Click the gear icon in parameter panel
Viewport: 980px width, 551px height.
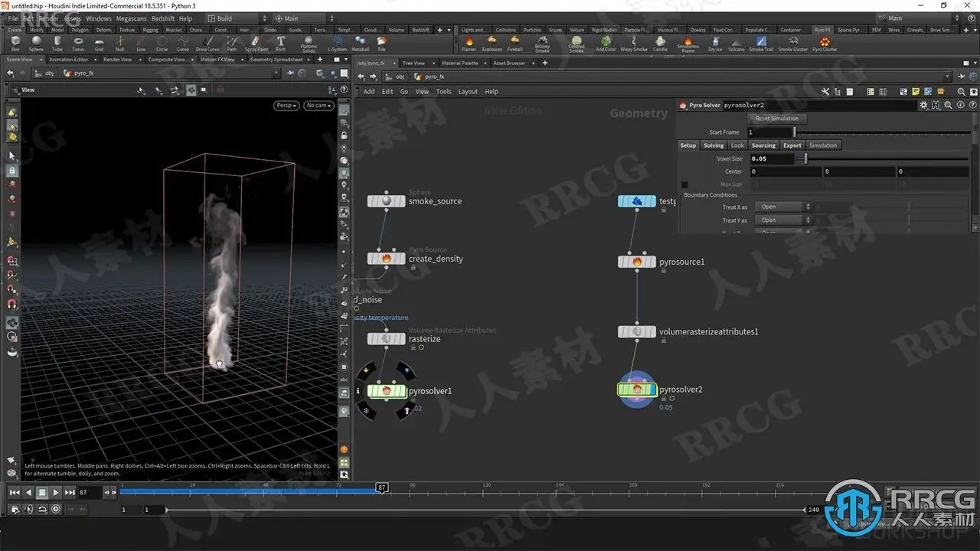[x=924, y=105]
